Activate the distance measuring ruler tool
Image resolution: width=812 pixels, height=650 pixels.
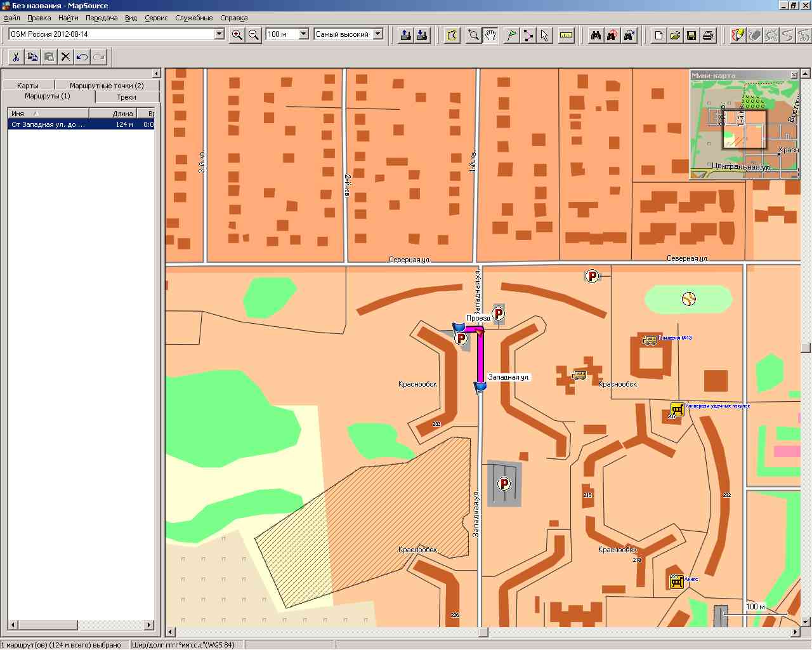(566, 35)
